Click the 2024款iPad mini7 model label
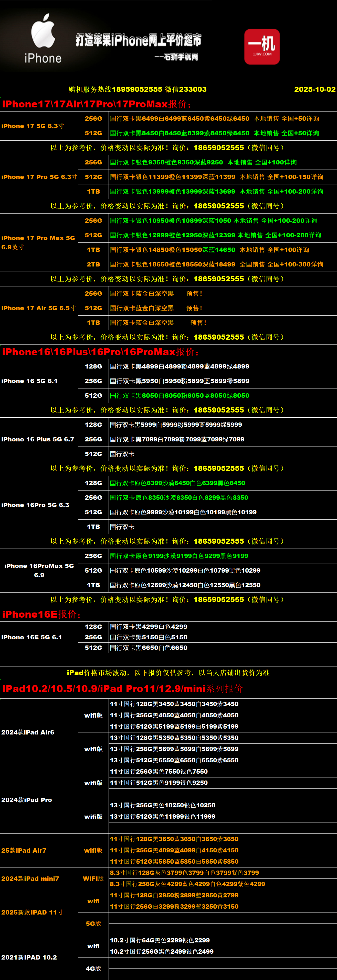The width and height of the screenshot is (337, 980). [30, 879]
